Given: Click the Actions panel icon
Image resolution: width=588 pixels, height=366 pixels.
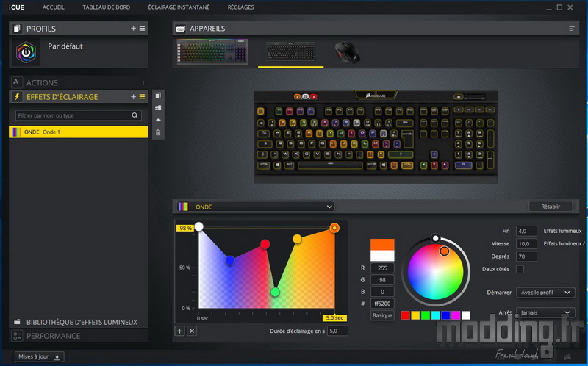Looking at the screenshot, I should pyautogui.click(x=15, y=82).
